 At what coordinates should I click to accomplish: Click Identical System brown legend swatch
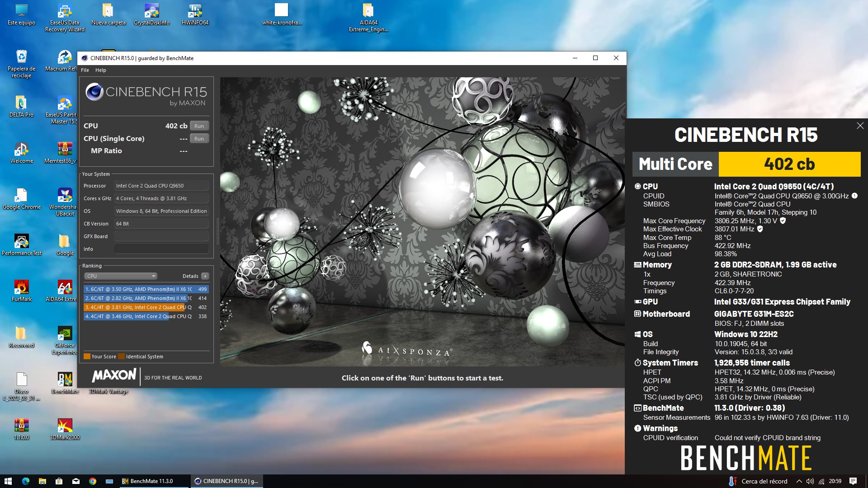(x=121, y=357)
